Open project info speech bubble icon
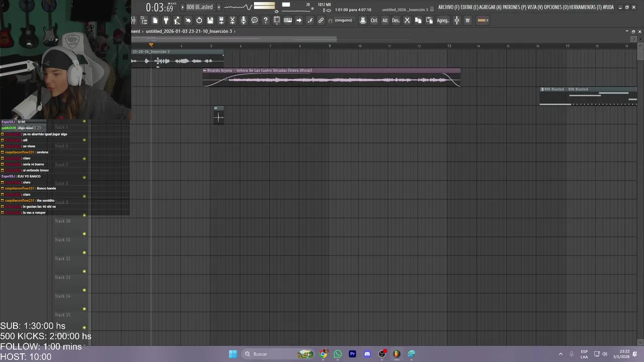 click(255, 20)
